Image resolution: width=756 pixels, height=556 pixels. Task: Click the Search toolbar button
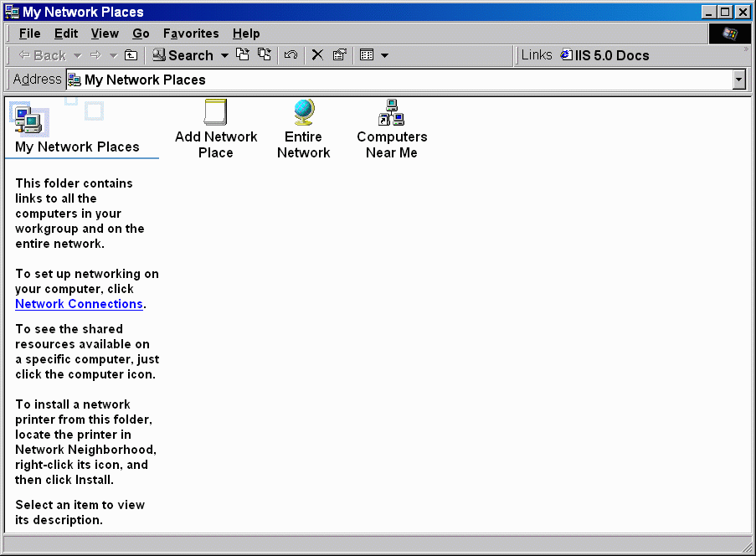point(183,55)
